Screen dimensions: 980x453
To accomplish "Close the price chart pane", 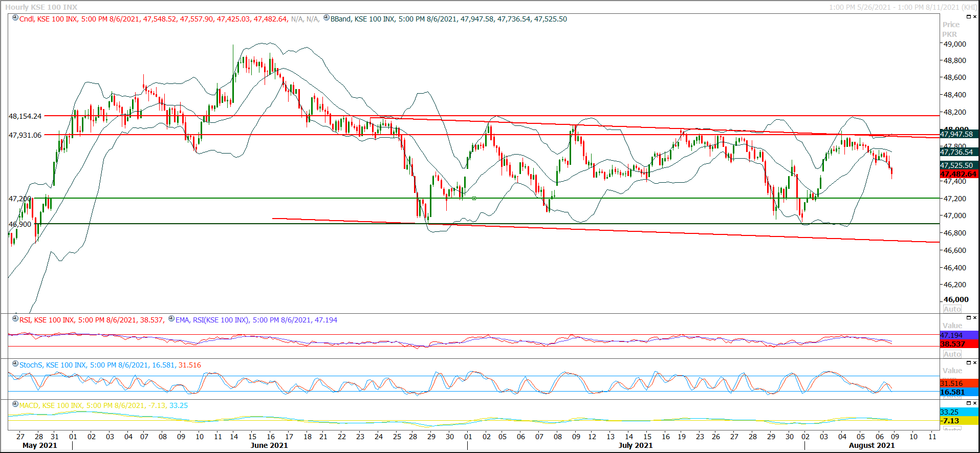I will point(974,17).
